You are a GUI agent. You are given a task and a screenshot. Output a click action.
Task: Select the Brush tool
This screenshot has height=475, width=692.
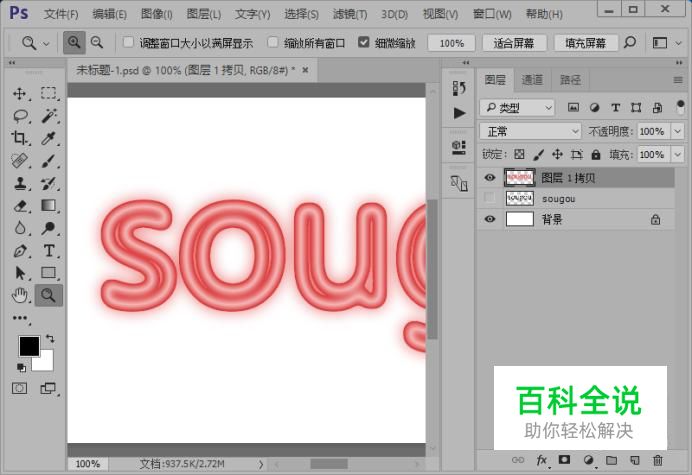(49, 161)
